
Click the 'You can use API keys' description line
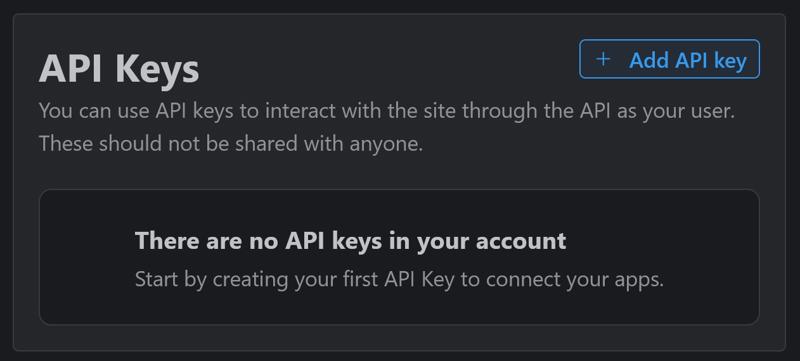tap(387, 111)
